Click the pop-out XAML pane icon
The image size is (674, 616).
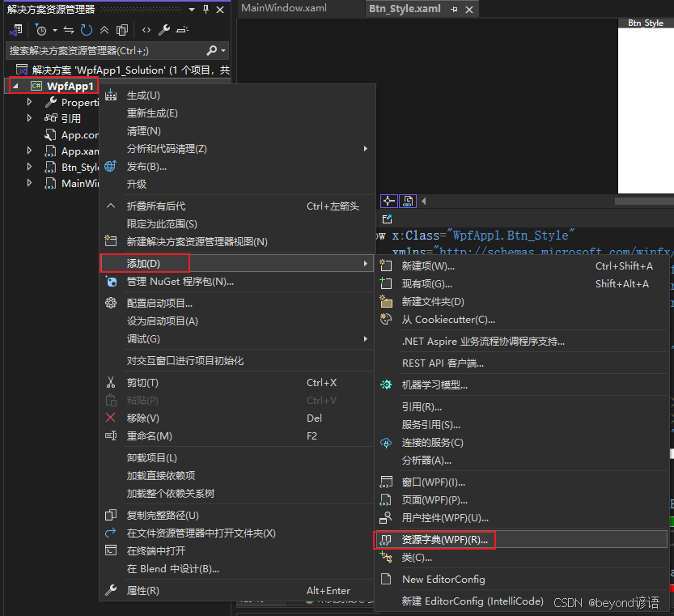pos(387,219)
